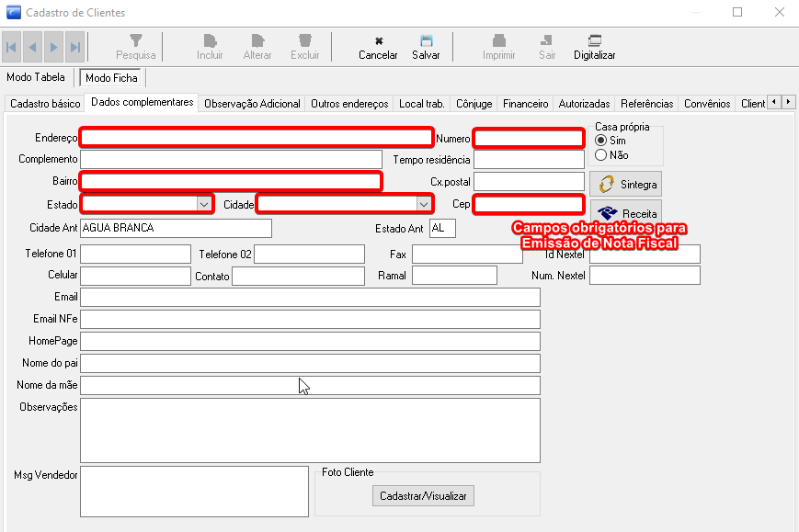Select Sim for Casa própria
The width and height of the screenshot is (799, 532).
pyautogui.click(x=601, y=141)
